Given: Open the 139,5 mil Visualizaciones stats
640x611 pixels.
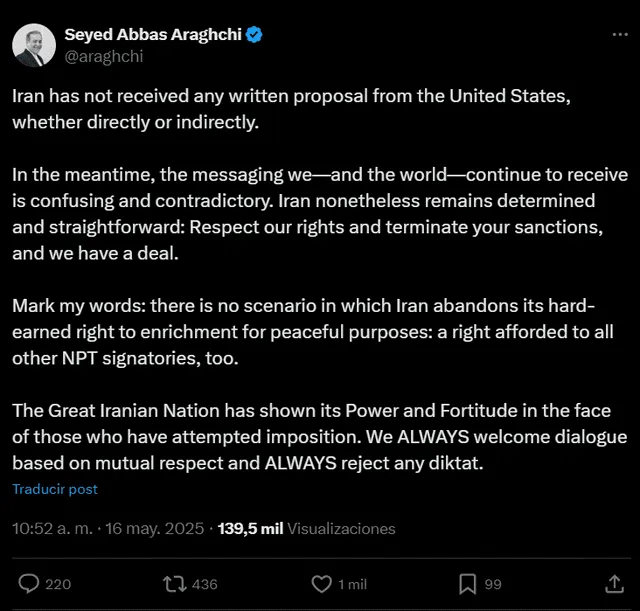Looking at the screenshot, I should [307, 529].
